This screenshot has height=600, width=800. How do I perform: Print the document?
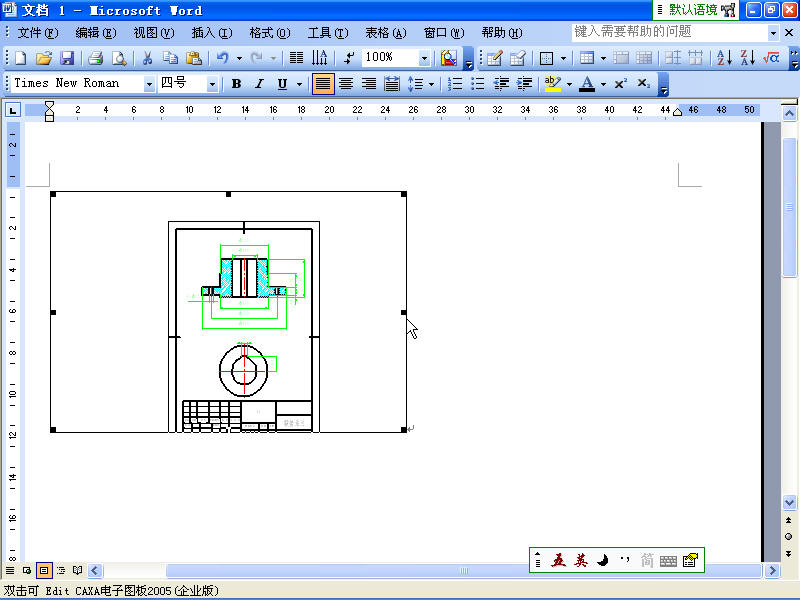(95, 58)
